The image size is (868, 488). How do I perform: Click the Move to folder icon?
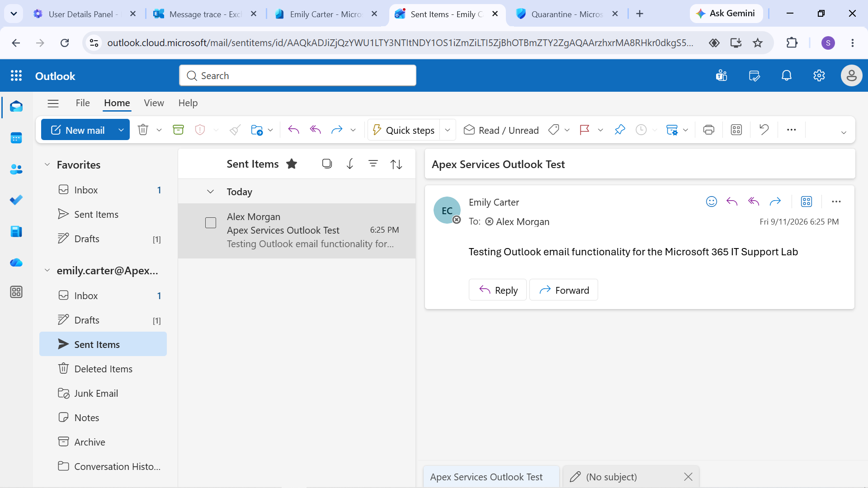(x=256, y=130)
